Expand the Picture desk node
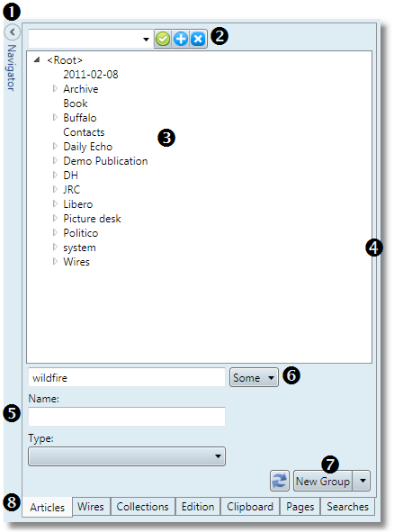This screenshot has height=532, width=394. point(55,218)
